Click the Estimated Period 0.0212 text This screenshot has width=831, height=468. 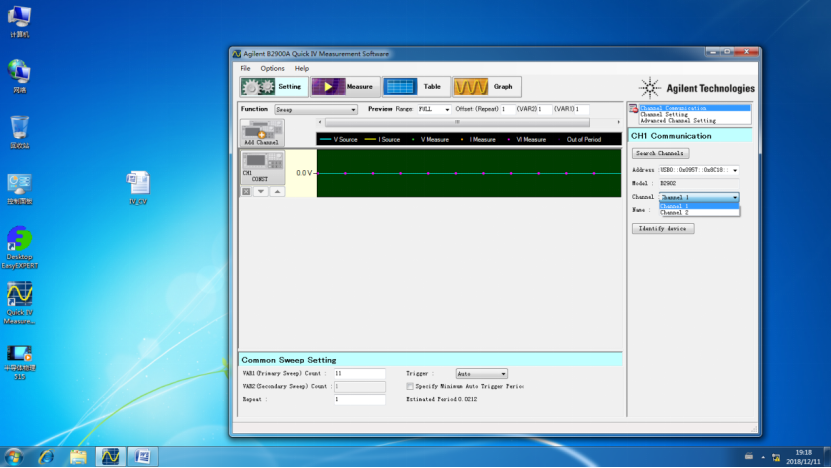[x=441, y=399]
